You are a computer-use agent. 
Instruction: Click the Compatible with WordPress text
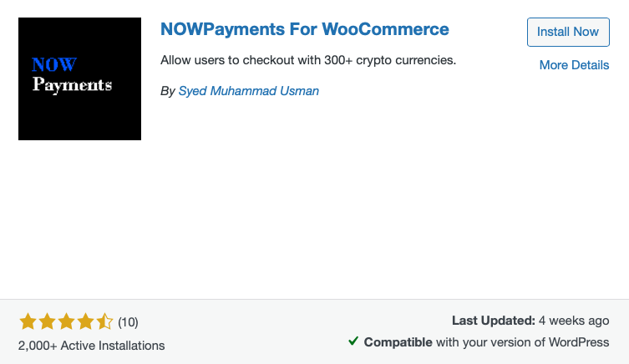coord(486,342)
